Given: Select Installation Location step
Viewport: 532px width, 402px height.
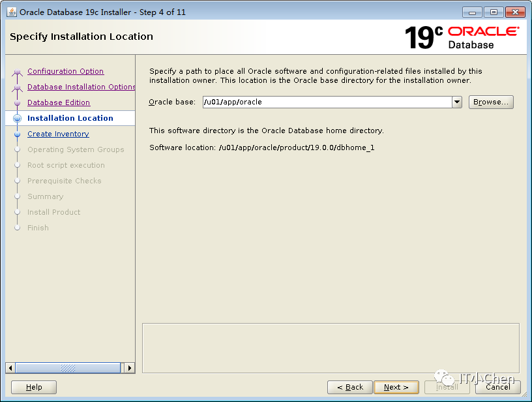Looking at the screenshot, I should pos(70,118).
